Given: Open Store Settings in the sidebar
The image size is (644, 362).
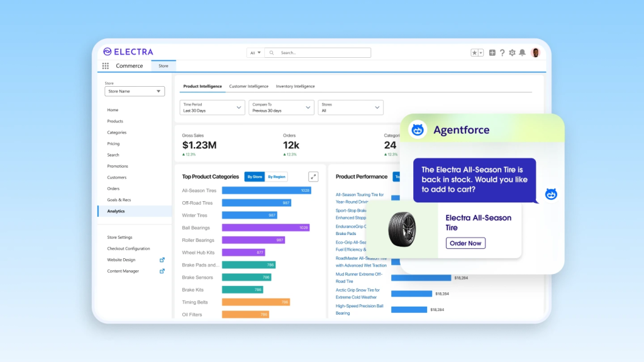Looking at the screenshot, I should coord(119,237).
